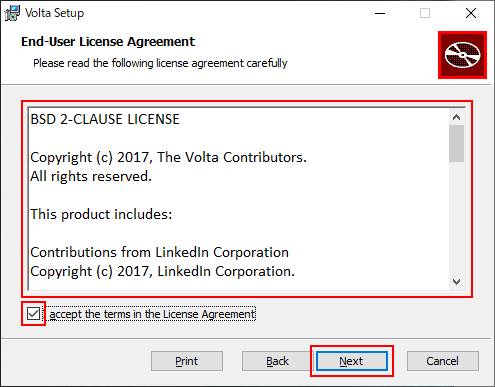Click the Volta Setup title bar text
Screen dimensions: 495x387
click(55, 13)
